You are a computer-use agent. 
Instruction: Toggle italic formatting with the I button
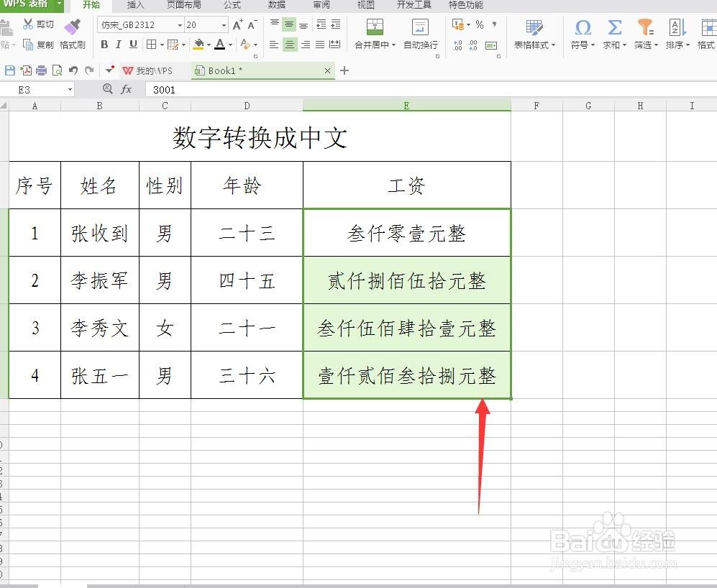point(118,45)
